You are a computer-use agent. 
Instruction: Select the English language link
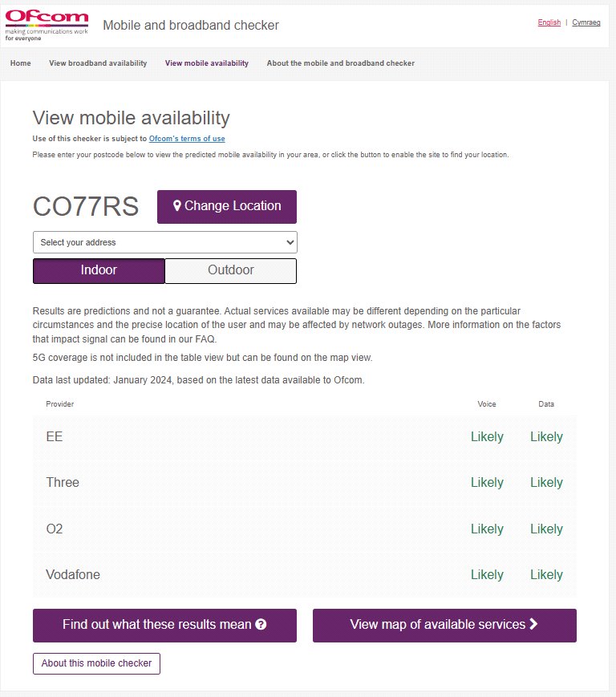coord(549,22)
